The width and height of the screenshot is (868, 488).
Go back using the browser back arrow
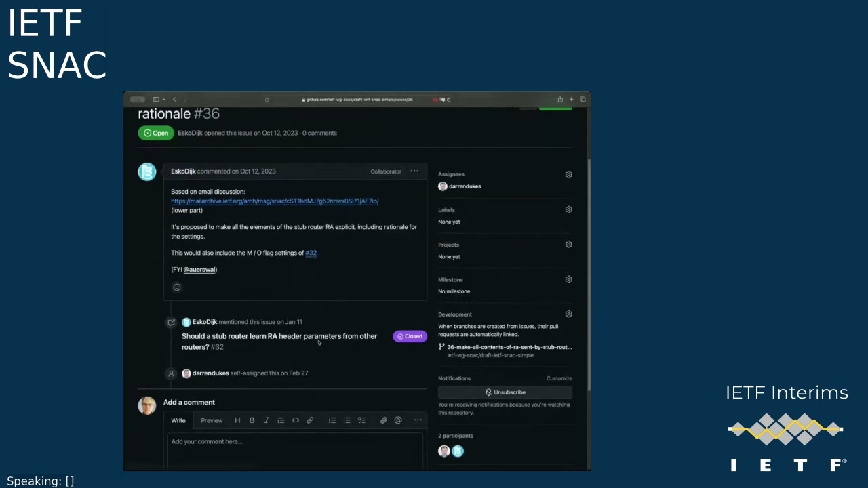coord(174,100)
